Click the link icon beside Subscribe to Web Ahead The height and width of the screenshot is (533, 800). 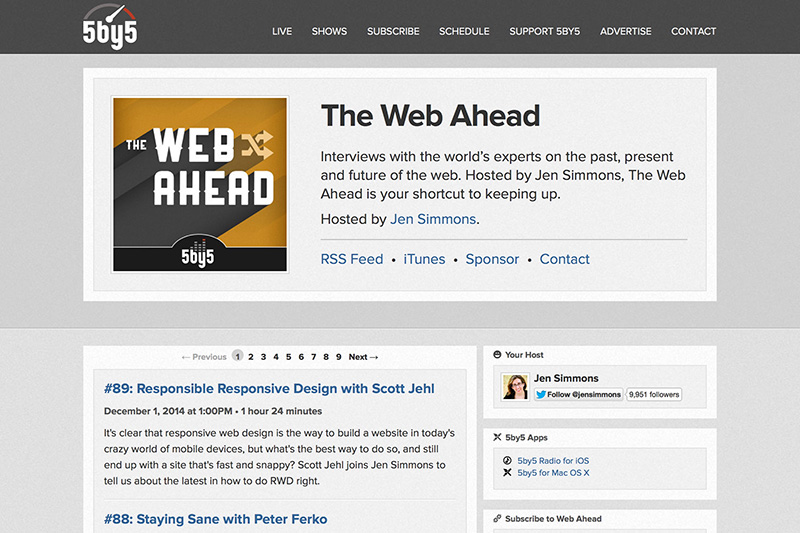497,519
